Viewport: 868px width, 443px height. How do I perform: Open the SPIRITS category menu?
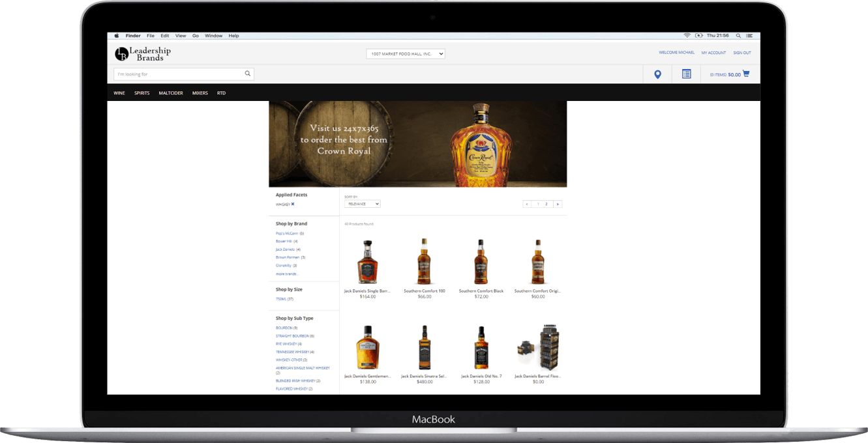[142, 93]
